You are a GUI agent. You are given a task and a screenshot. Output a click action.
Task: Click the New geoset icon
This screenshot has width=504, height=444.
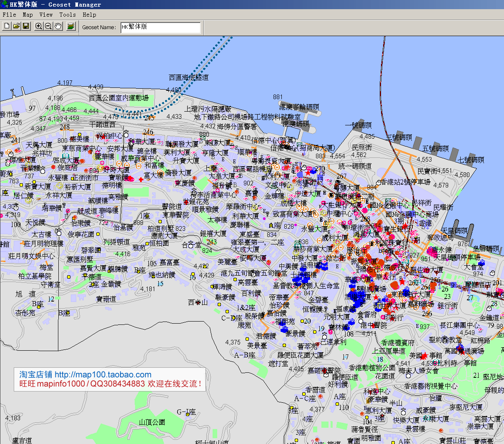(7, 26)
